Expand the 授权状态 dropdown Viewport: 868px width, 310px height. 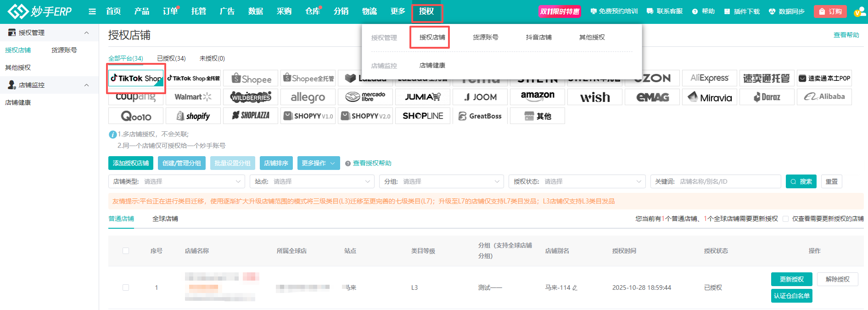coord(577,181)
